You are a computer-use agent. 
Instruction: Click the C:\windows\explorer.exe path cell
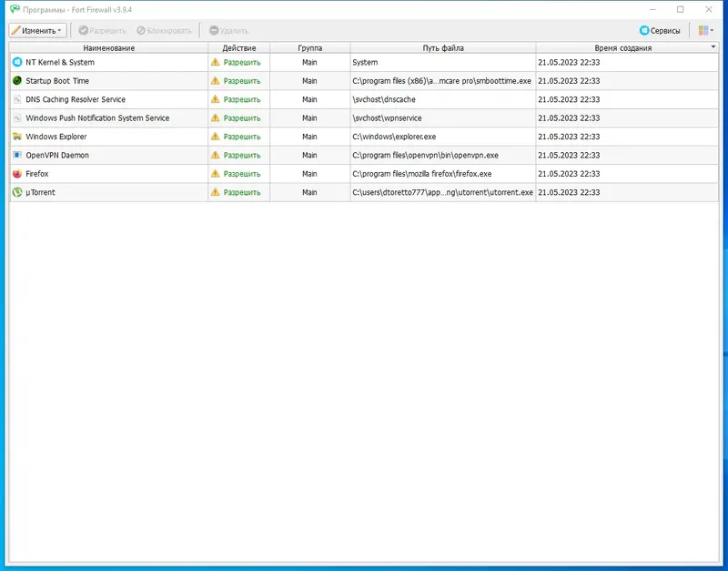click(x=443, y=137)
